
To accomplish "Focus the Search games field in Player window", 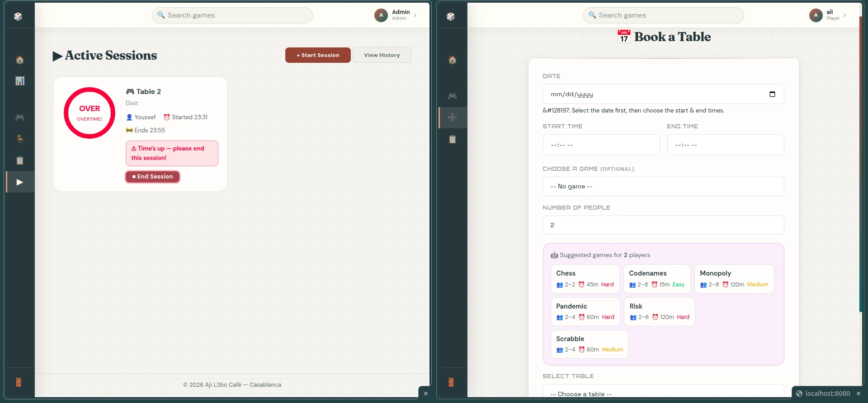I will tap(664, 15).
